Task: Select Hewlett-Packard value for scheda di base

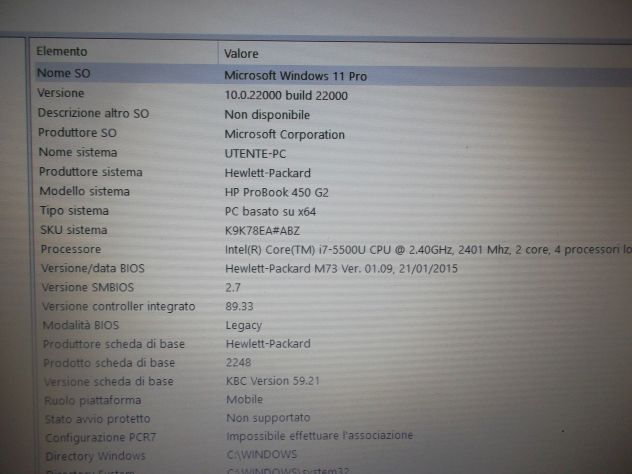Action: (x=268, y=344)
